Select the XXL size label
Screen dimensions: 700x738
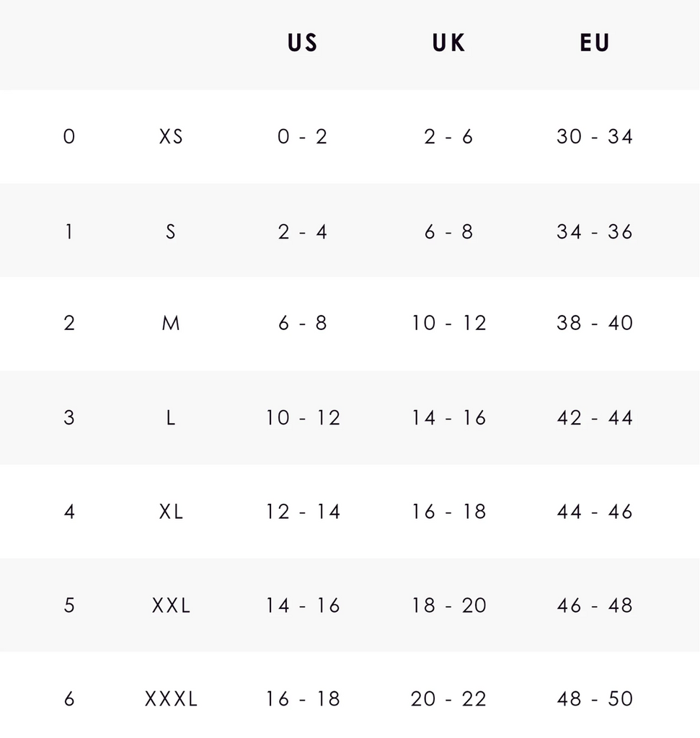pyautogui.click(x=171, y=605)
